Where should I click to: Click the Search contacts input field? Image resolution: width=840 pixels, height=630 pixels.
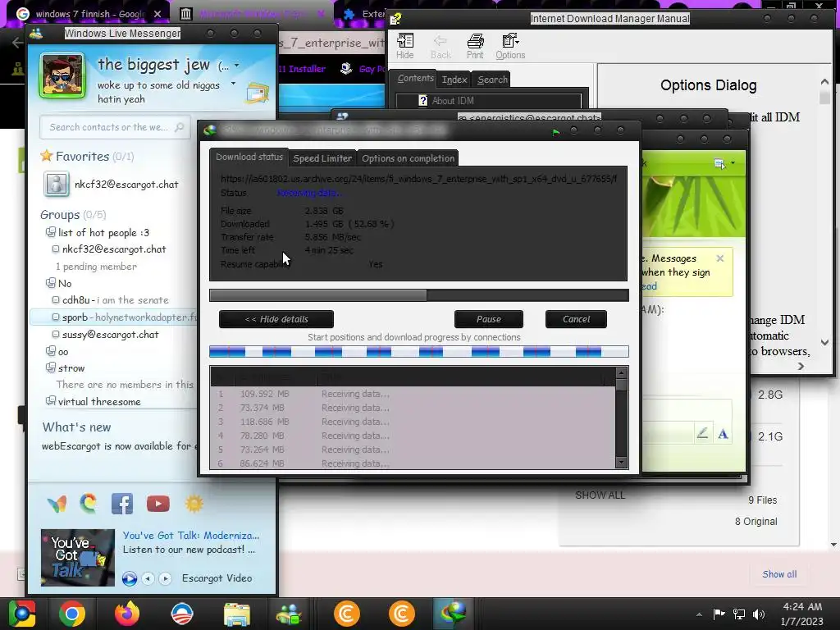pos(115,127)
